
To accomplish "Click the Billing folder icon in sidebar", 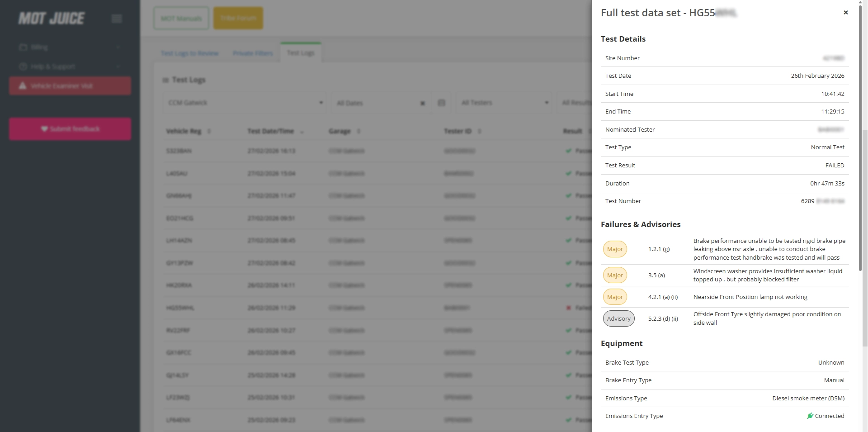I will [x=23, y=47].
